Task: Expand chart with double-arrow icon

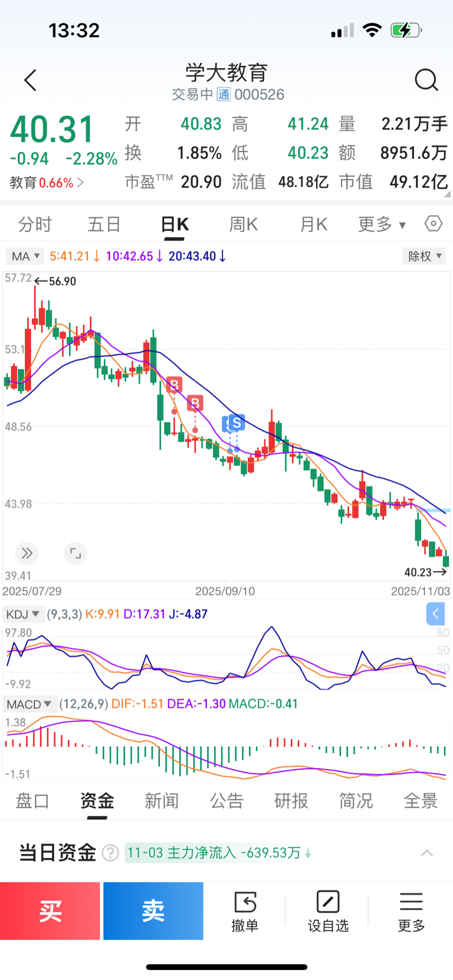Action: click(27, 553)
